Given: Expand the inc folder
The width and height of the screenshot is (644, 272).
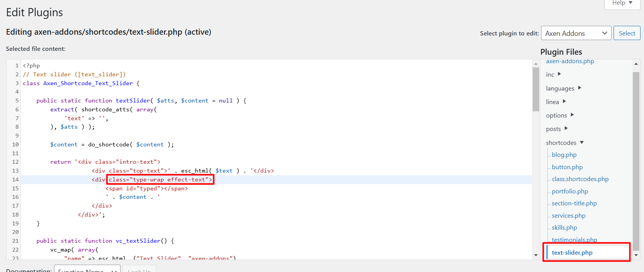Looking at the screenshot, I should click(x=553, y=74).
